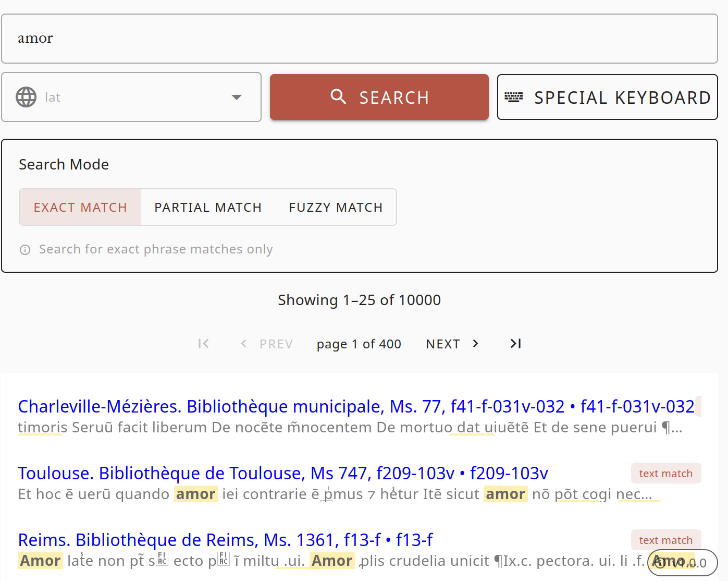
Task: Switch to Partial Match search mode
Action: tap(208, 208)
